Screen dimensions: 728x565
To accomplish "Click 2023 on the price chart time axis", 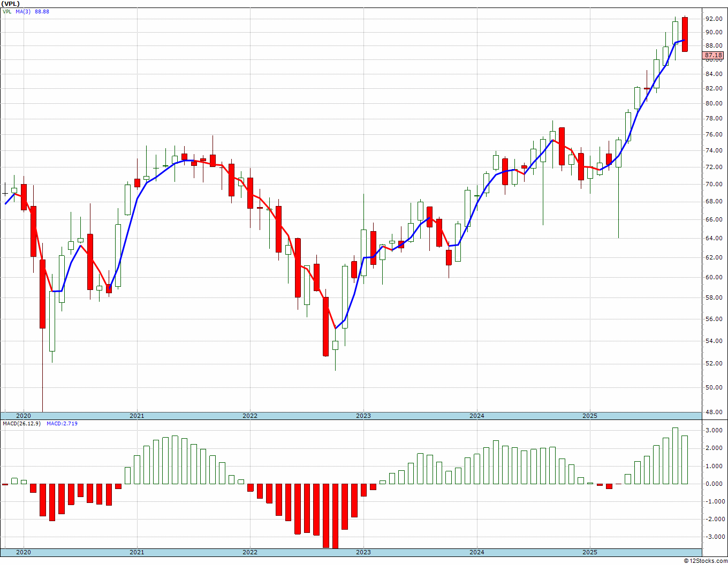I will tap(363, 416).
